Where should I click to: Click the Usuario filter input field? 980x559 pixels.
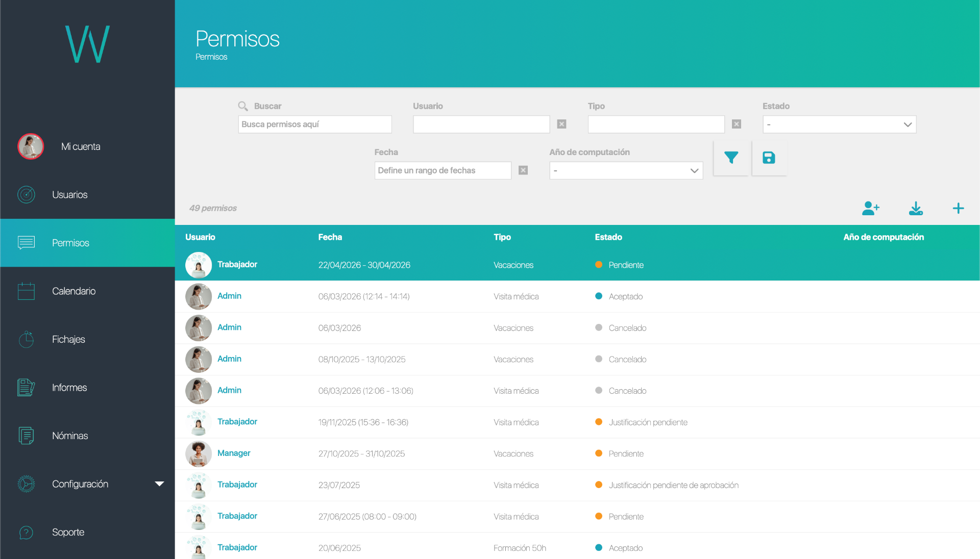click(x=481, y=124)
